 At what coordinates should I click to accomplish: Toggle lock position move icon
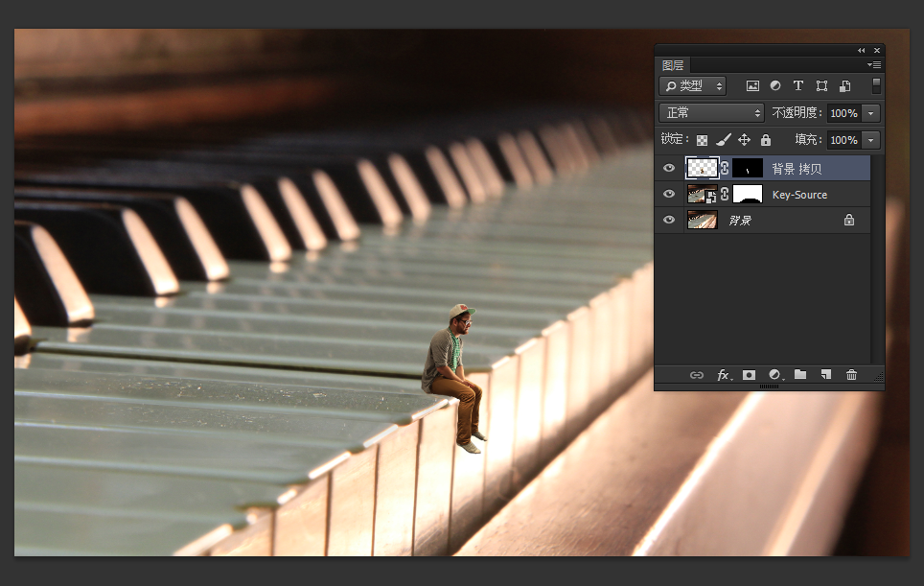pos(744,140)
